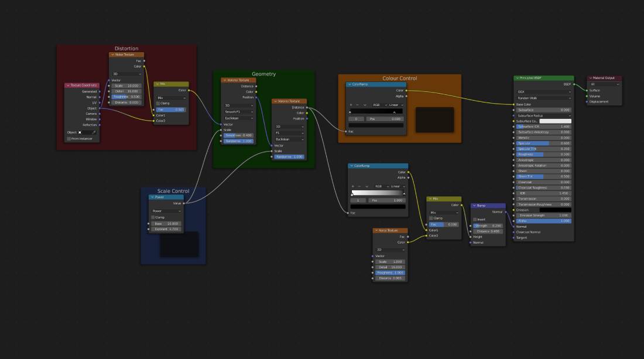This screenshot has height=359, width=644.
Task: Click Position socket of Smooth F1 Voronoi
Action: pos(256,97)
